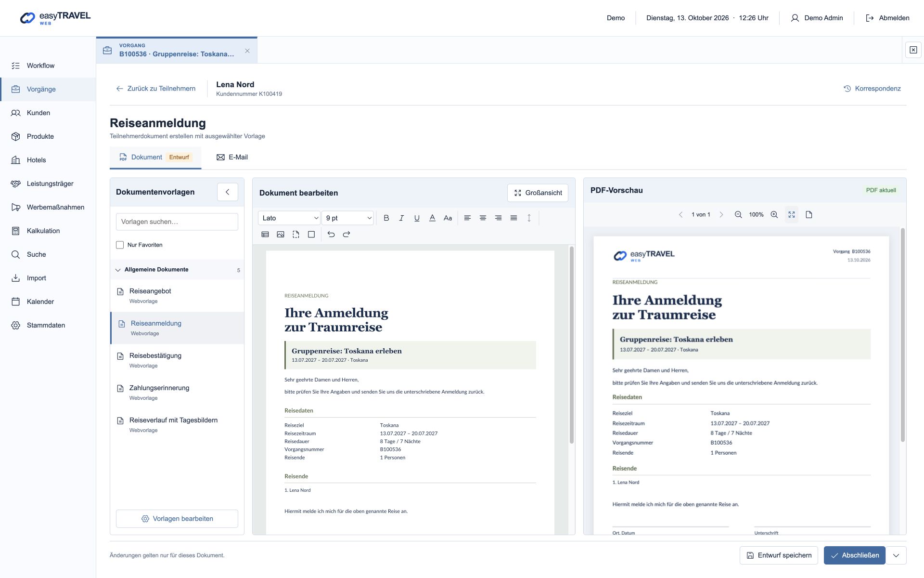The image size is (924, 578).
Task: Open the Lato font family dropdown
Action: click(x=289, y=218)
